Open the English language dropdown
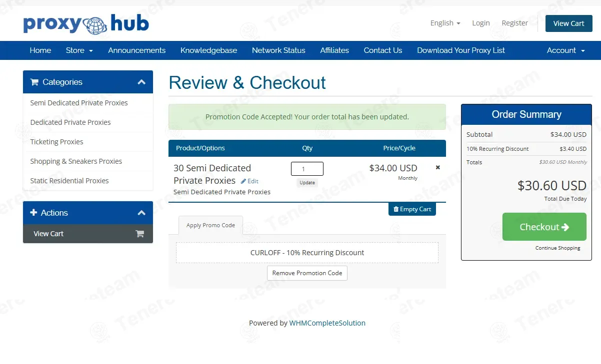 445,23
